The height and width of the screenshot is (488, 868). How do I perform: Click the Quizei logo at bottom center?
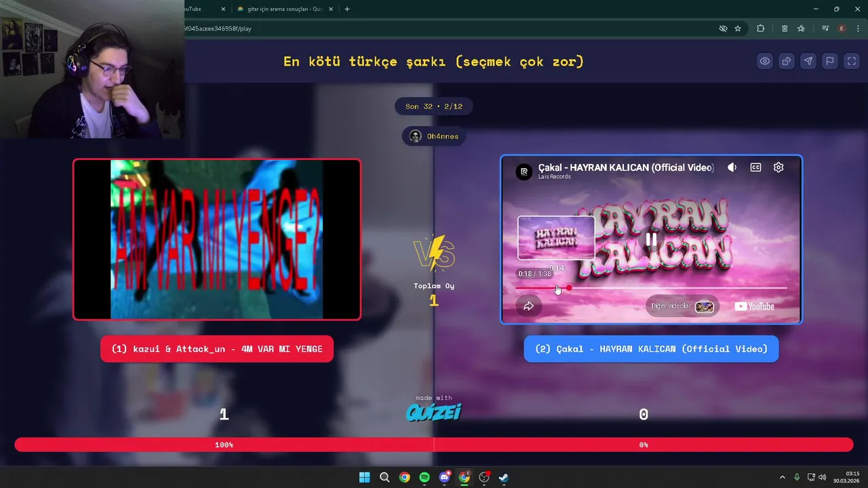pos(434,411)
